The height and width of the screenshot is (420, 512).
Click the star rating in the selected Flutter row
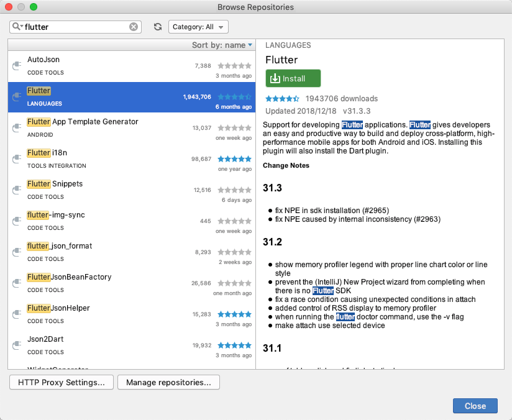[x=234, y=97]
